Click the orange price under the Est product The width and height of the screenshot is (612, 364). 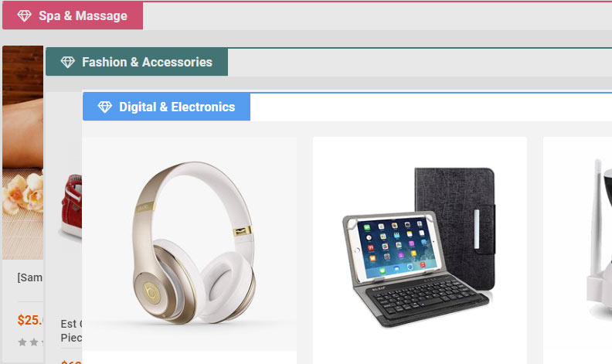[x=71, y=361]
